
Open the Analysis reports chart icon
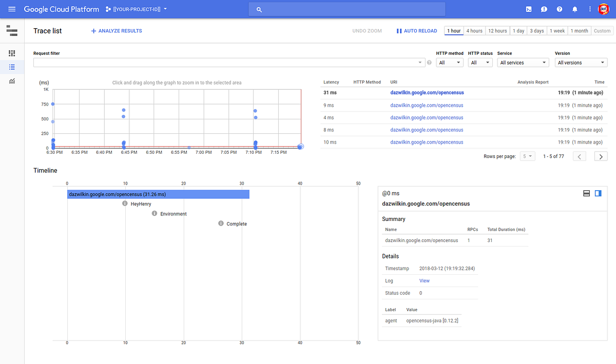[x=11, y=81]
